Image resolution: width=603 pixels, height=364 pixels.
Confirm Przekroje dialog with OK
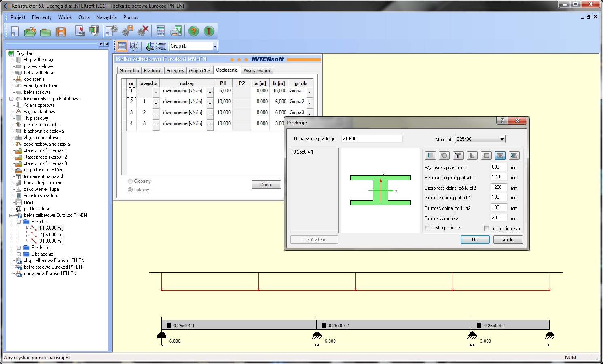(475, 240)
